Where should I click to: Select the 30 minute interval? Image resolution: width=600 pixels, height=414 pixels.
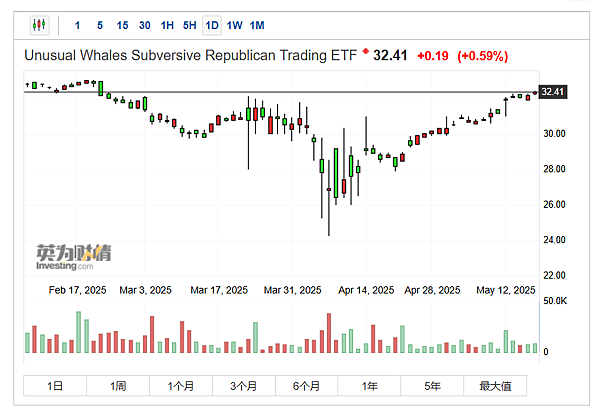(145, 26)
